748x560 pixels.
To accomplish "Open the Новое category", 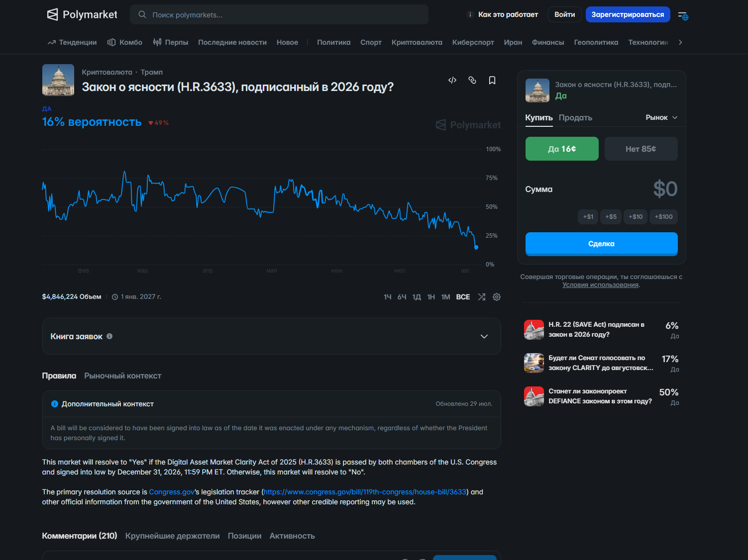I will pos(288,42).
